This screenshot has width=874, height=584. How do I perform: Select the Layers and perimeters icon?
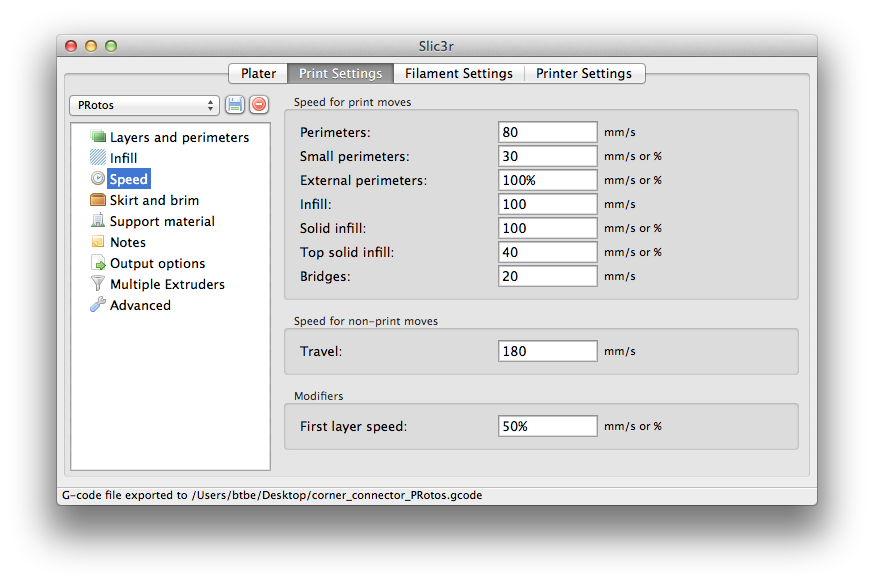(98, 137)
